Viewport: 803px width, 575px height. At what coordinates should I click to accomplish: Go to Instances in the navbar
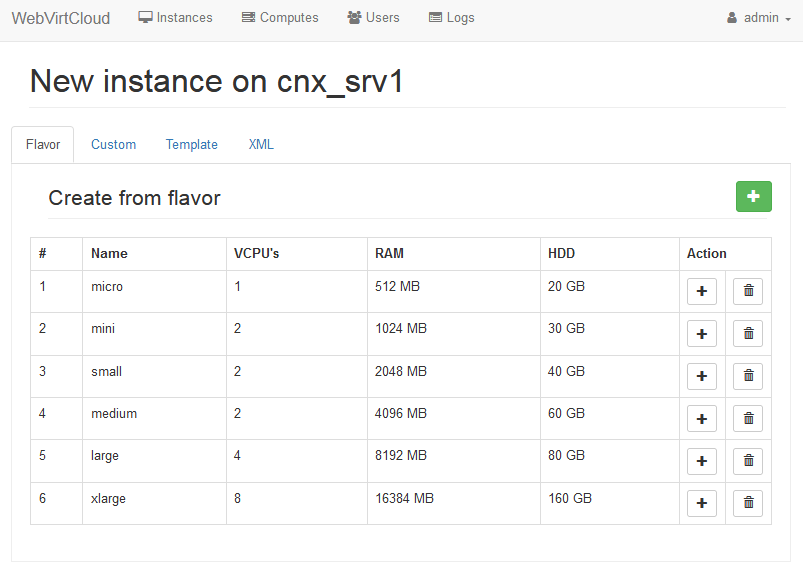pyautogui.click(x=175, y=18)
